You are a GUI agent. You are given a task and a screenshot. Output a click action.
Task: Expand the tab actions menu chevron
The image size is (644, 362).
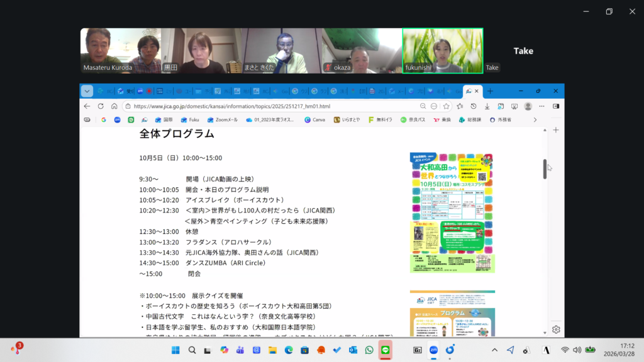(x=87, y=91)
